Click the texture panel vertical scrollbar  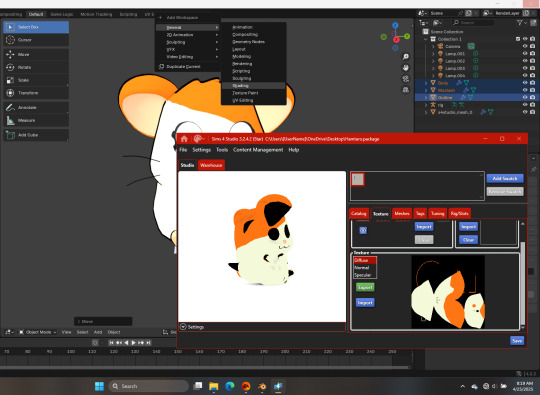tap(522, 284)
